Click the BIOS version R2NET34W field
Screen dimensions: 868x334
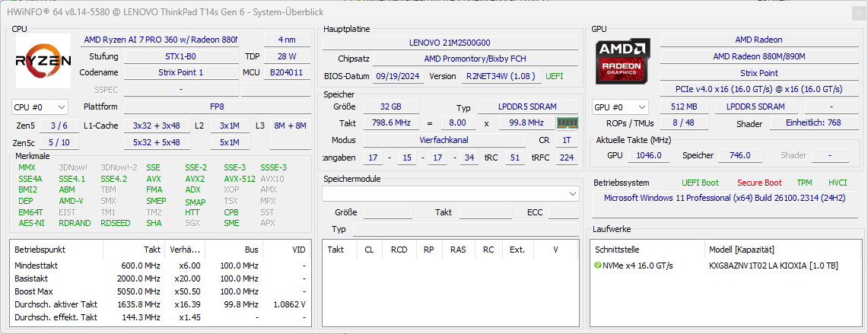[x=501, y=76]
